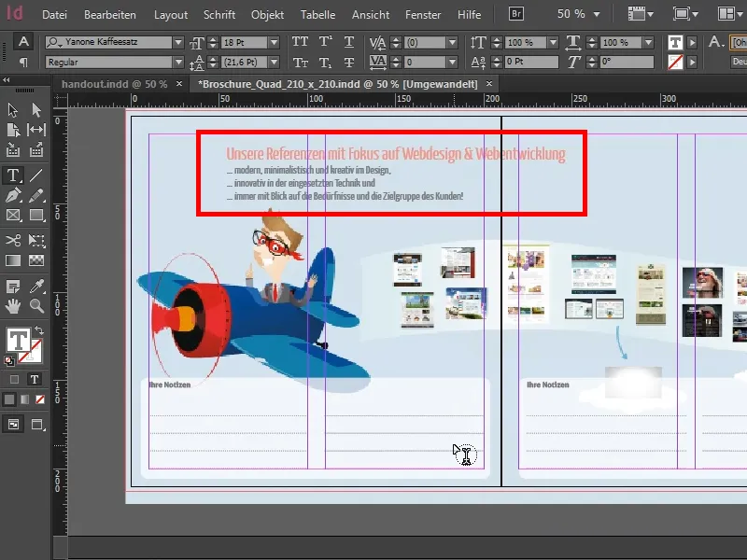Toggle underline formatting
Screen dimensions: 747x560
[x=347, y=40]
